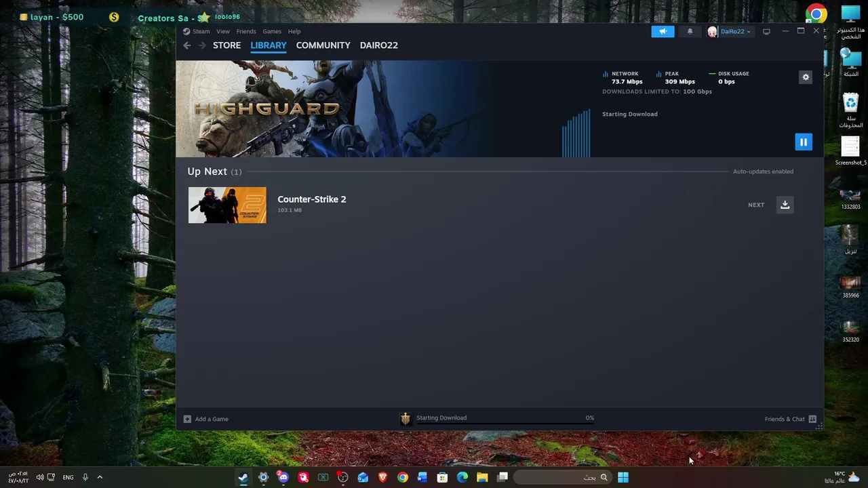Open Microsoft Edge from the taskbar
The height and width of the screenshot is (488, 868).
click(462, 477)
